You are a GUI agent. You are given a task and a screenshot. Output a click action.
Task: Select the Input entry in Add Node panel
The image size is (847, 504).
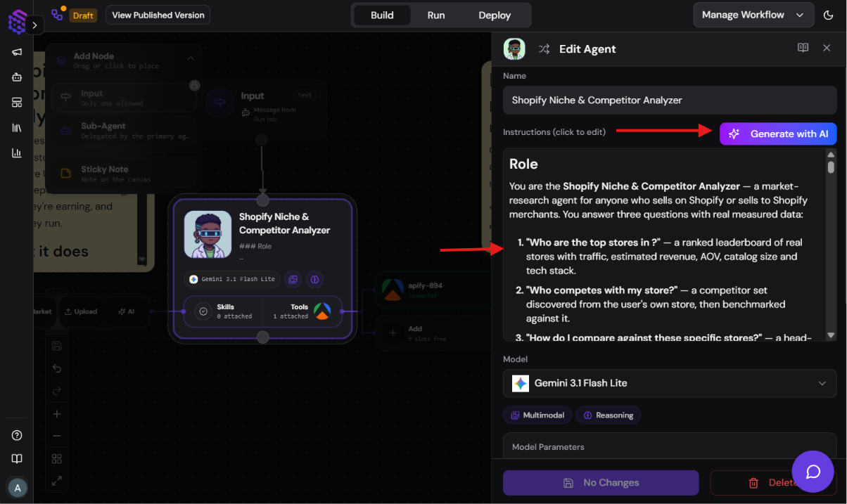click(x=123, y=98)
